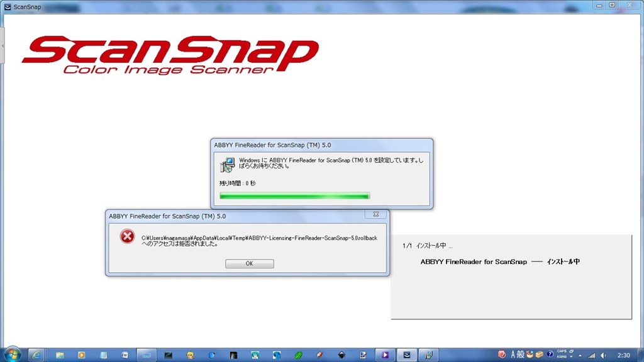This screenshot has width=644, height=362.
Task: Minimize the ScanSnap main window
Action: point(599,5)
